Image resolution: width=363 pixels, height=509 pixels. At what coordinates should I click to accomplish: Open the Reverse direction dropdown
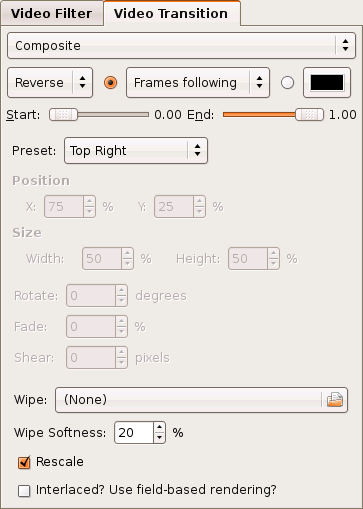[x=50, y=83]
